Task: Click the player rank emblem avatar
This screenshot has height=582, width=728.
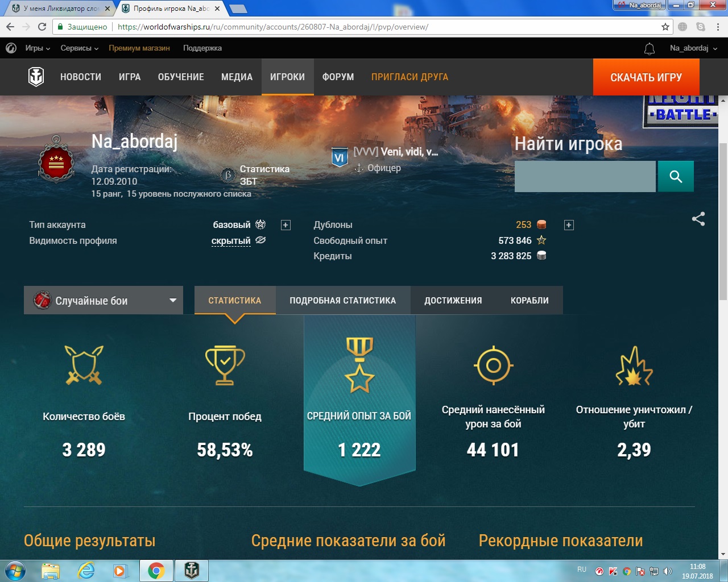Action: [x=56, y=160]
